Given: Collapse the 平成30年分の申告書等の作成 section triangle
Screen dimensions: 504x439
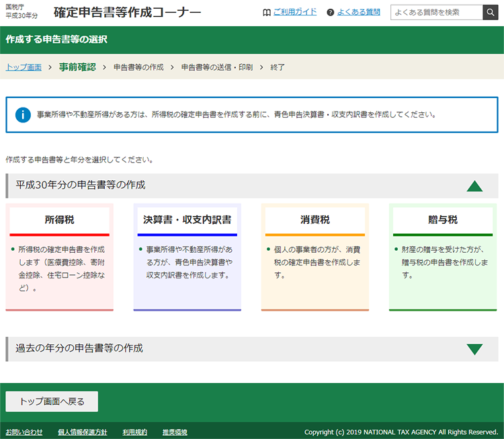Looking at the screenshot, I should pyautogui.click(x=474, y=186).
